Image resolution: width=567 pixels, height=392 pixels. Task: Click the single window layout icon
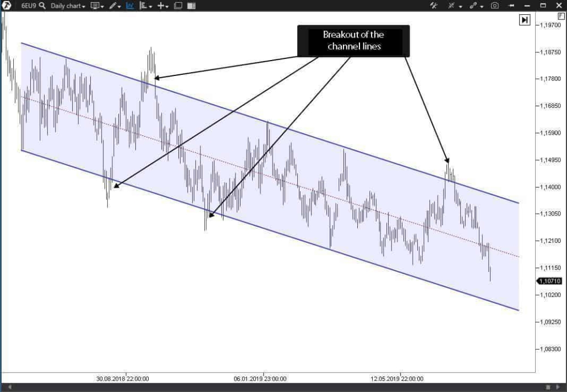(178, 6)
